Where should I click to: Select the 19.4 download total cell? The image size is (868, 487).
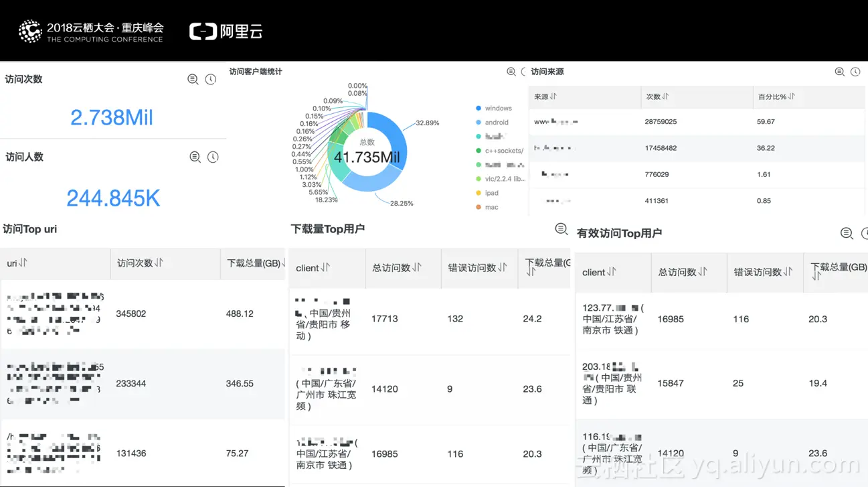(818, 384)
